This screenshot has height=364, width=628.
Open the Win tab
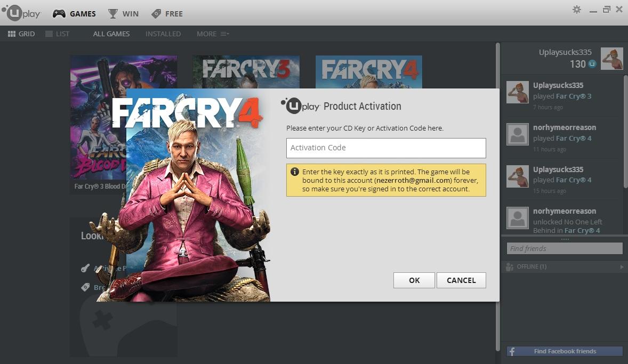pyautogui.click(x=123, y=14)
